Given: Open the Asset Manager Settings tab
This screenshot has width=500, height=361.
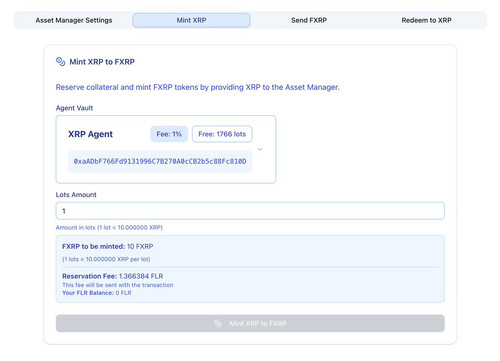Looking at the screenshot, I should click(74, 20).
